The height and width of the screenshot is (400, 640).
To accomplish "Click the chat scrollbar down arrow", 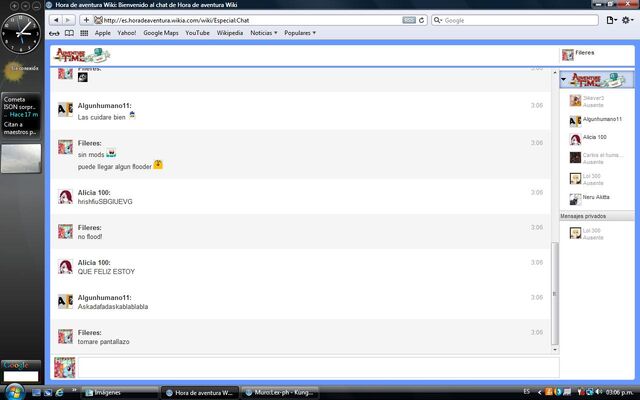I will (555, 349).
